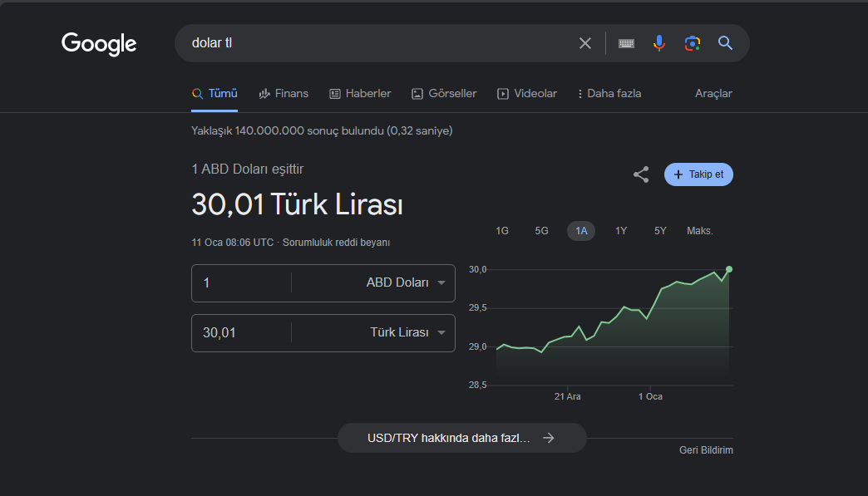Select the 1G chart range
Image resolution: width=868 pixels, height=496 pixels.
point(502,231)
